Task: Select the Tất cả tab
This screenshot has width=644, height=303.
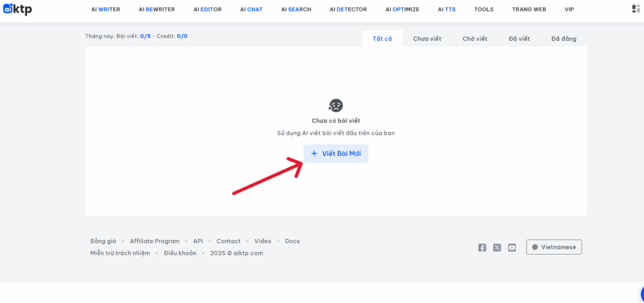Action: click(x=382, y=38)
